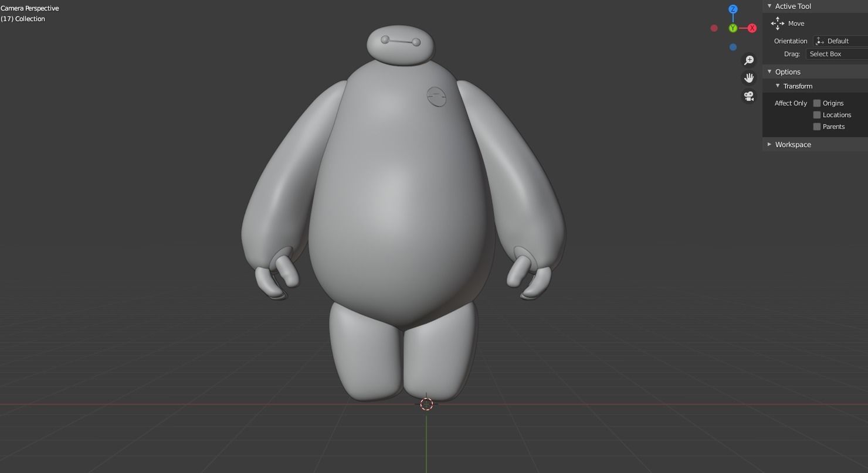Open the Orientation Default dropdown
Screen dimensions: 868x473
click(840, 41)
